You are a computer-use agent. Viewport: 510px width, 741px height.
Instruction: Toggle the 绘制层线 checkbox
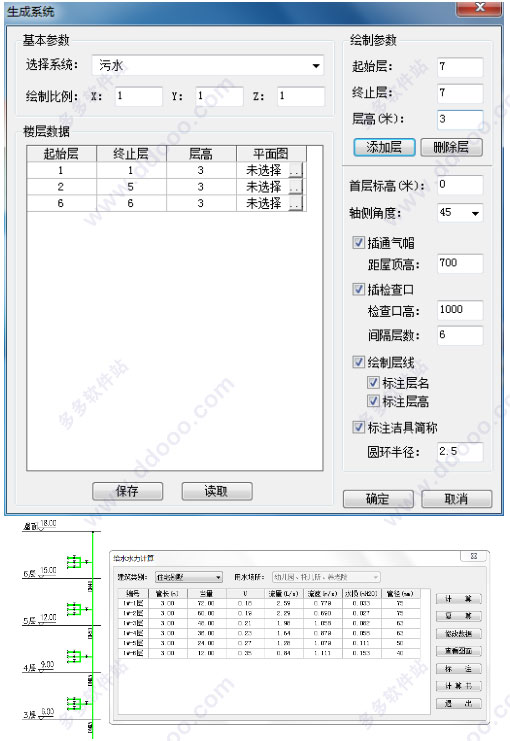(x=359, y=362)
